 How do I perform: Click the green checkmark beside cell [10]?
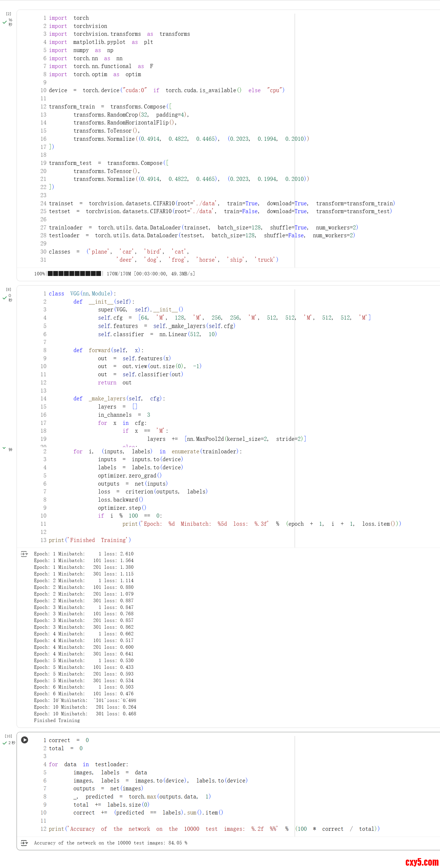click(4, 743)
